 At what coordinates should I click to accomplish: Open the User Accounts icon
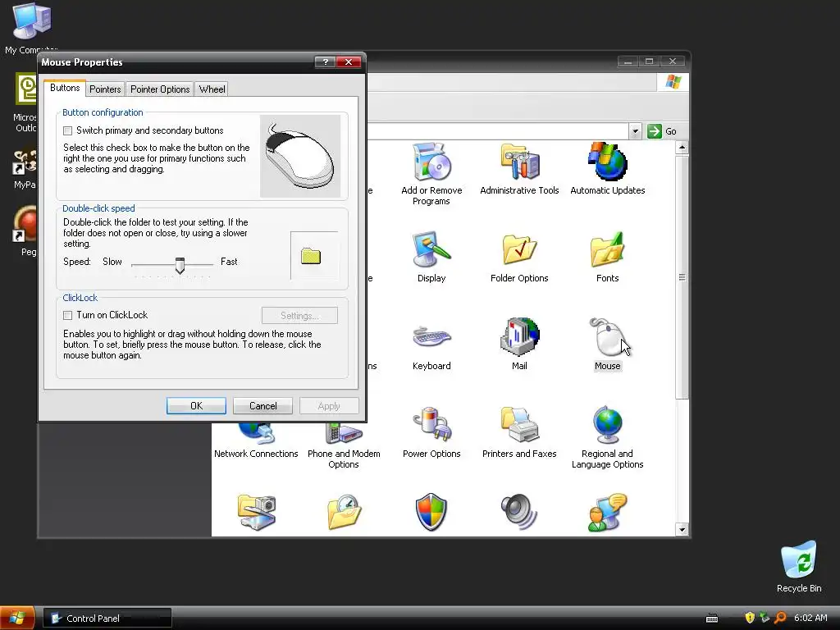pyautogui.click(x=608, y=512)
